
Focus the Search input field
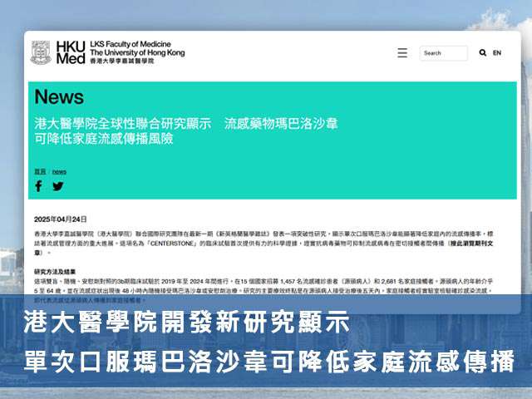443,53
